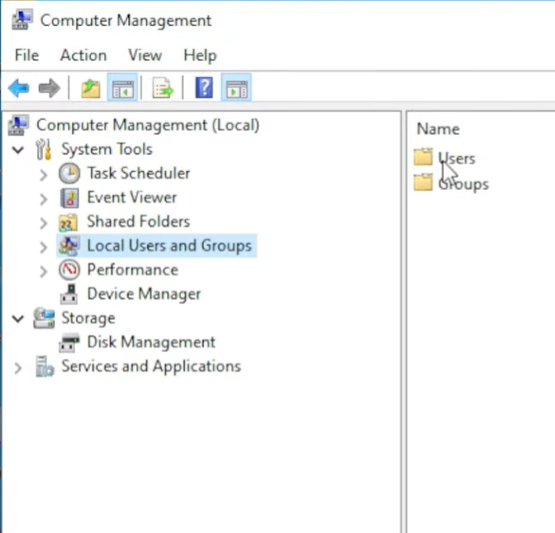Viewport: 555px width, 533px height.
Task: Click the Performance gauge icon
Action: 69,270
